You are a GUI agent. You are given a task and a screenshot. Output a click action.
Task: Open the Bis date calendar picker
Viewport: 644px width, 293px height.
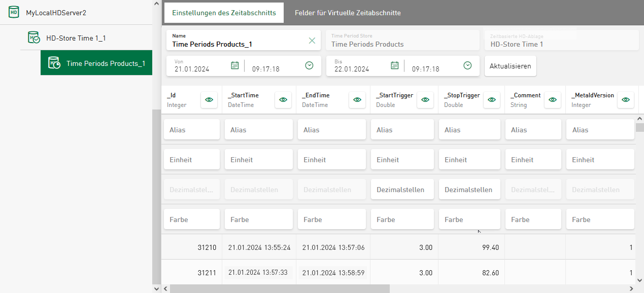click(x=394, y=65)
